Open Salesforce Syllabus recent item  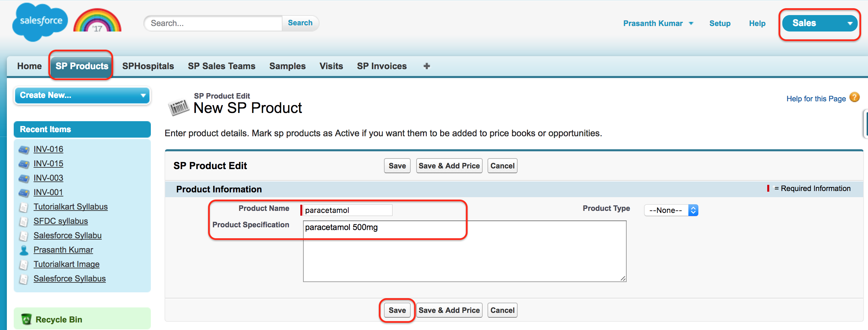(x=70, y=279)
